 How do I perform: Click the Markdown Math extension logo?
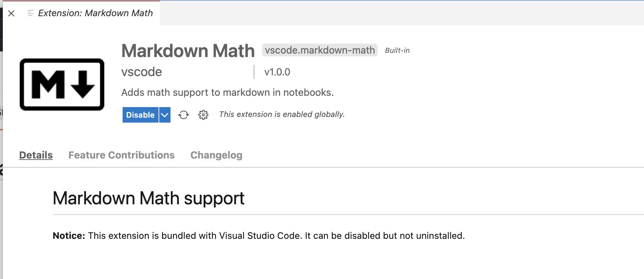(x=62, y=84)
